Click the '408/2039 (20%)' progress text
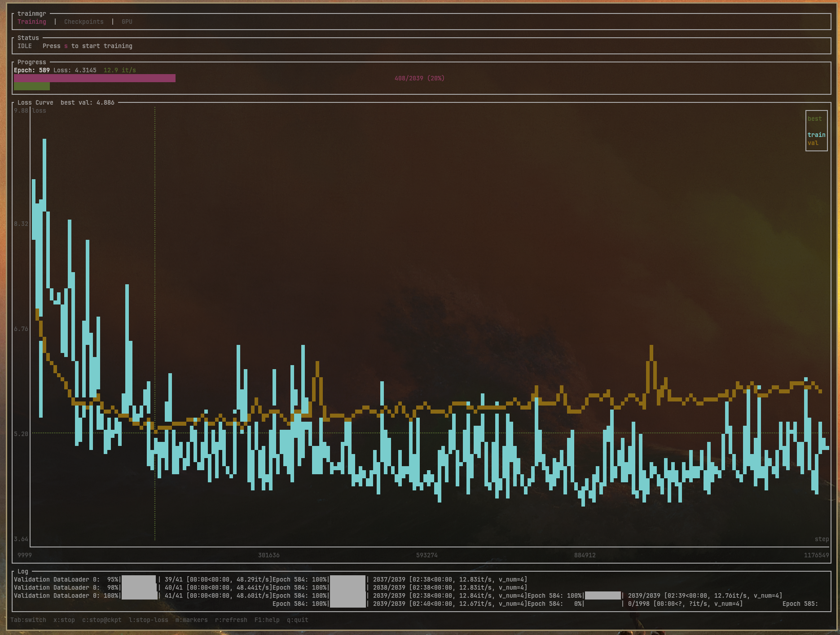This screenshot has width=840, height=635. pyautogui.click(x=420, y=78)
